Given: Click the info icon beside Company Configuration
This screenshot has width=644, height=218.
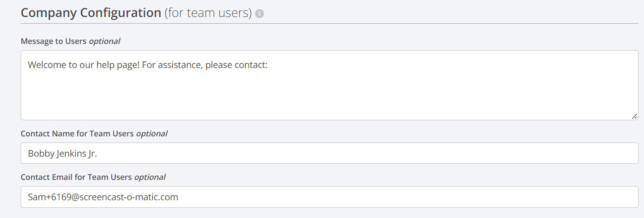Looking at the screenshot, I should click(260, 14).
